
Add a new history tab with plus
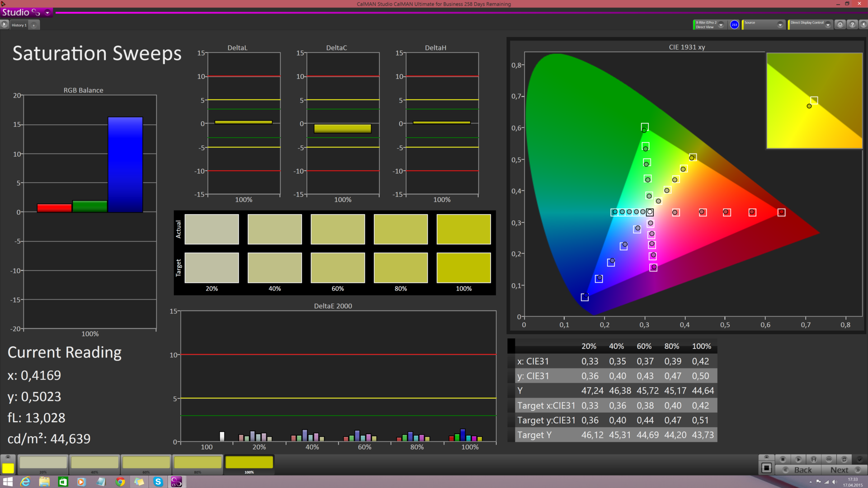[x=34, y=25]
